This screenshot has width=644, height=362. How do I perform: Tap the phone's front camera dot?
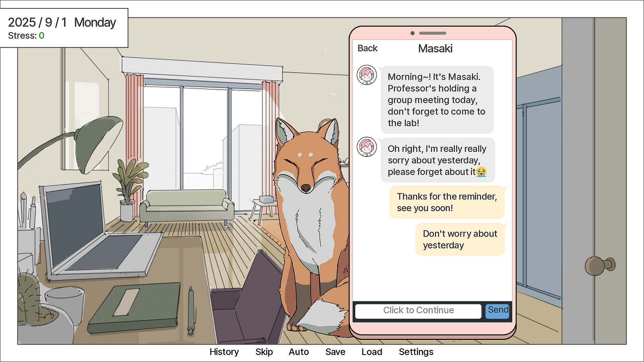(412, 33)
